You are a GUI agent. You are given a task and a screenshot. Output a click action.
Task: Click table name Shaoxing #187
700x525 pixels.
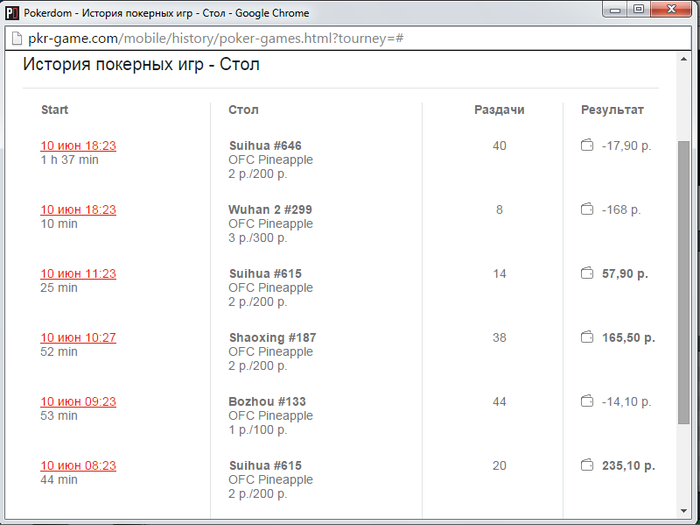pos(272,338)
